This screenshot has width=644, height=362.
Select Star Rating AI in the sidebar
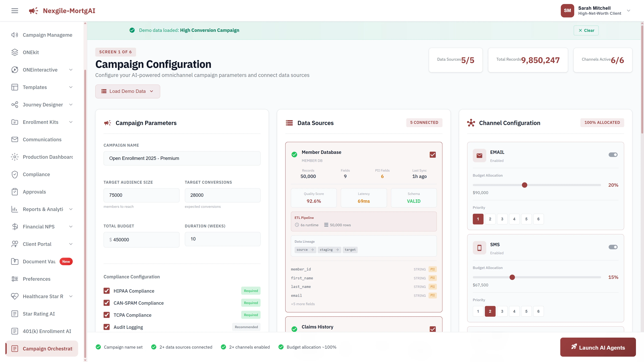pyautogui.click(x=14, y=314)
